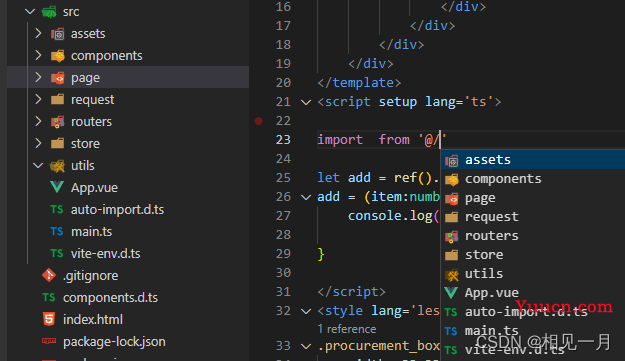The width and height of the screenshot is (625, 361).
Task: Select the highlighted assets suggestion
Action: (x=533, y=160)
